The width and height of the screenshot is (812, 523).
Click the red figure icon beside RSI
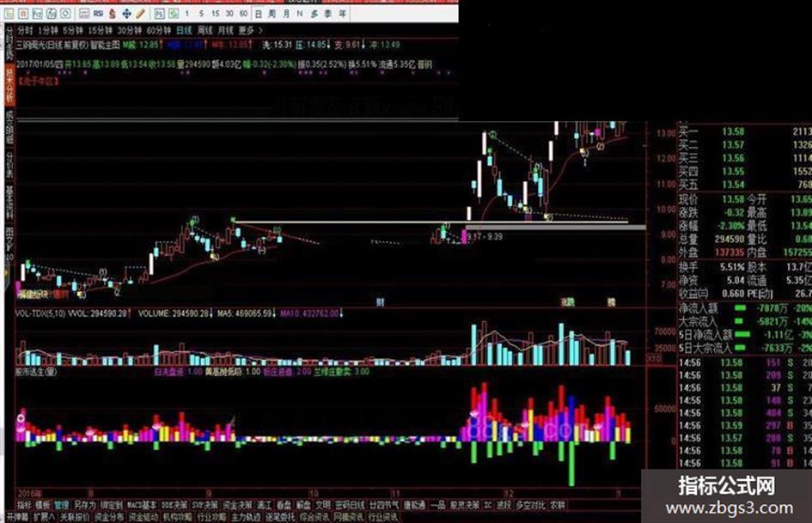[112, 14]
